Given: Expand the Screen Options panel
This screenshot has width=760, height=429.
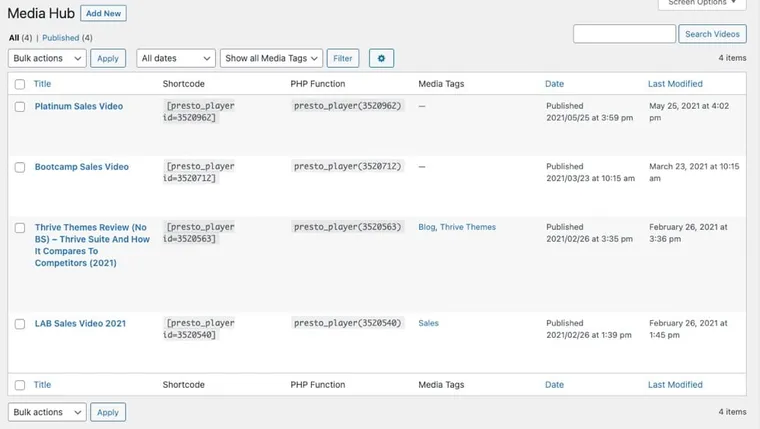Looking at the screenshot, I should [x=702, y=4].
